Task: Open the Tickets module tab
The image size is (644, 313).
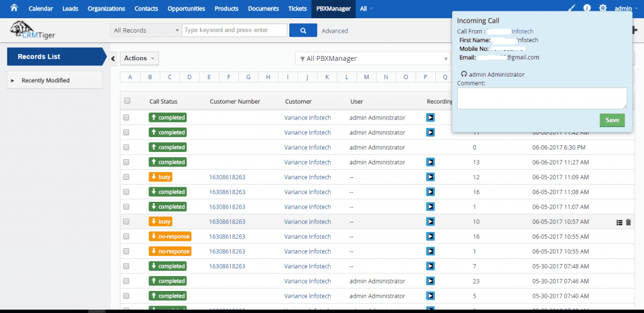Action: tap(297, 9)
